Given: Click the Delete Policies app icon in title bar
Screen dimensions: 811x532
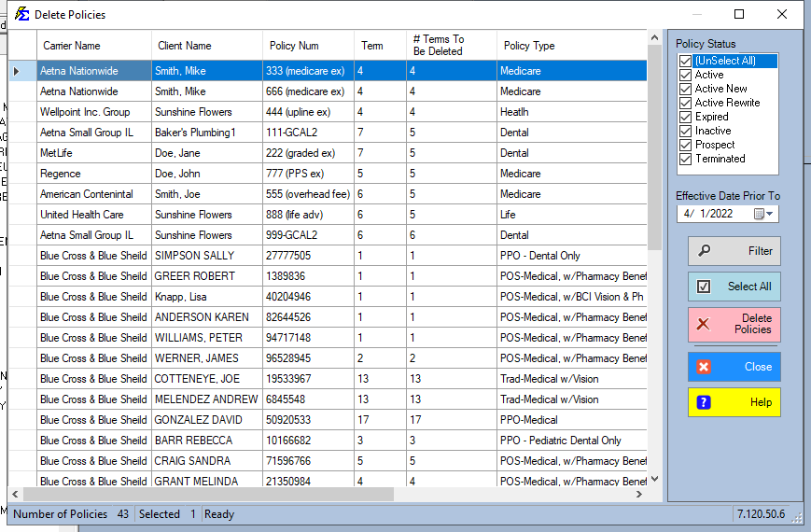Looking at the screenshot, I should coord(21,14).
